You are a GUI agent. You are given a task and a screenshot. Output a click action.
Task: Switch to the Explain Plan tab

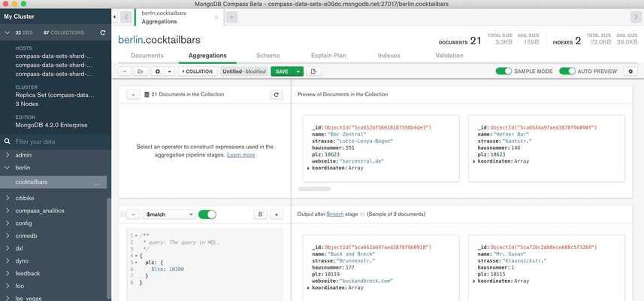[x=328, y=56]
